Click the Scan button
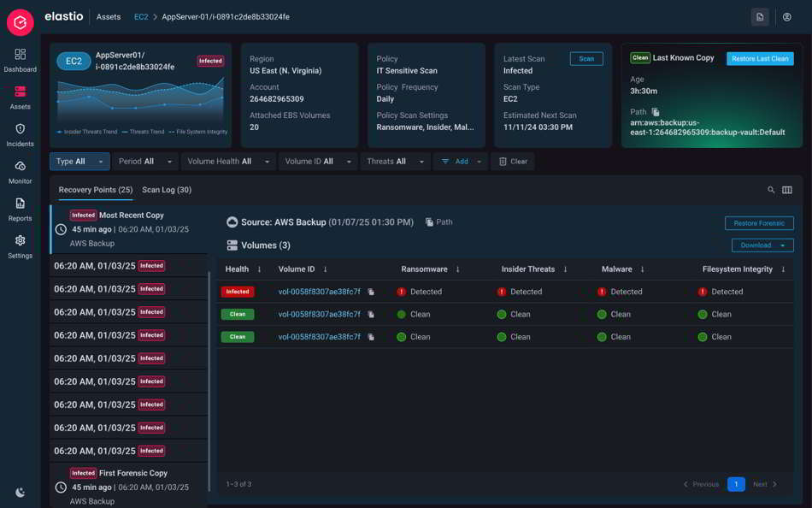 pyautogui.click(x=586, y=59)
